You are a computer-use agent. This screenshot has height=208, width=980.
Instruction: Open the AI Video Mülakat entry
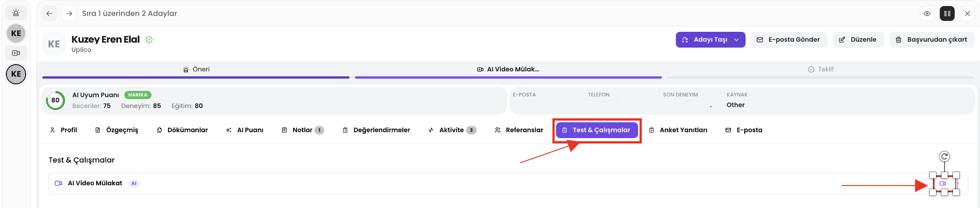(95, 183)
